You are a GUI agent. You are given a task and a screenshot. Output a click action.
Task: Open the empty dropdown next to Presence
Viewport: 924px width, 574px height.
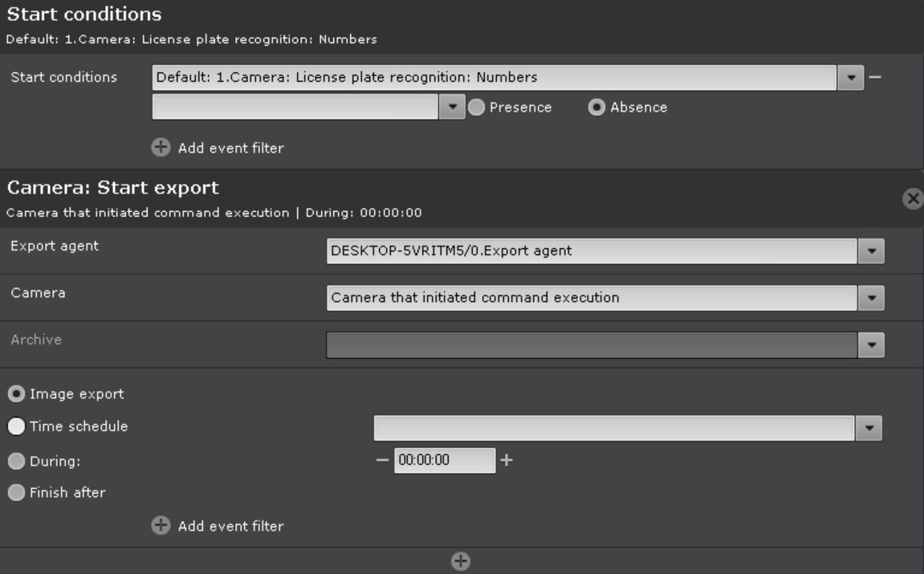coord(453,108)
